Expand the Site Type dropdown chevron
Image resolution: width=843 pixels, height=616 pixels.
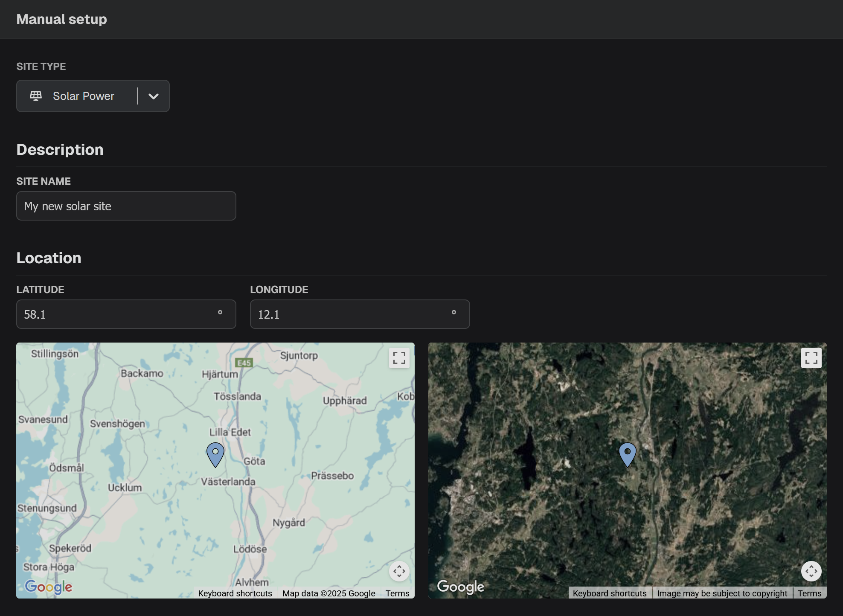pyautogui.click(x=154, y=96)
